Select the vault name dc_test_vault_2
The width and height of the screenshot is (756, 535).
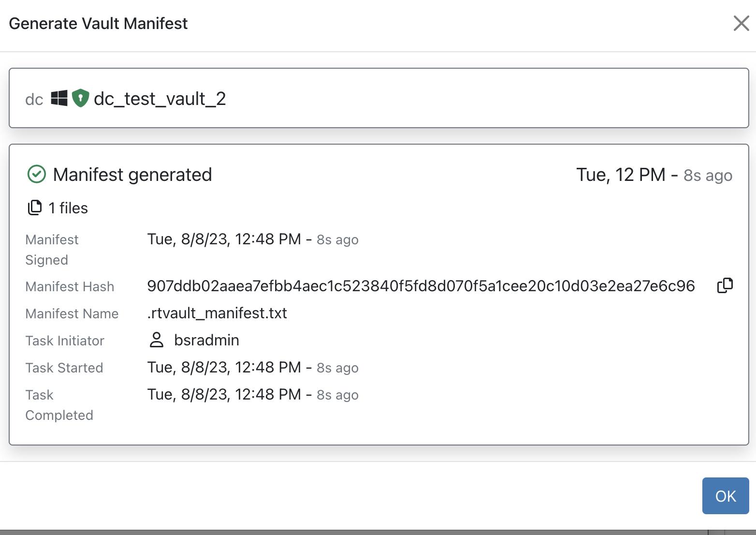click(160, 99)
